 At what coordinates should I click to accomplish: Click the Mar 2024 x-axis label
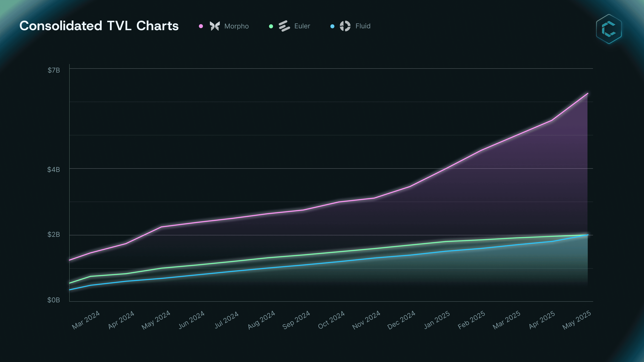tap(86, 320)
